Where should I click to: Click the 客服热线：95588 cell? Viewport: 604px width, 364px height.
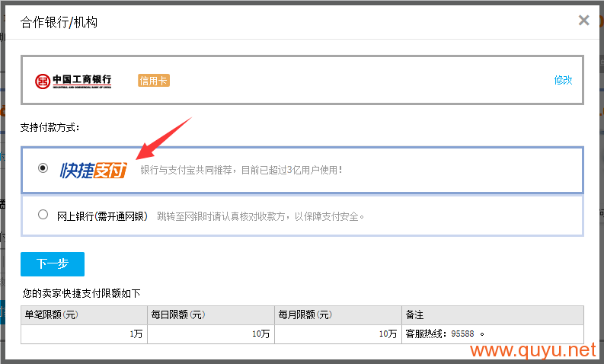493,334
